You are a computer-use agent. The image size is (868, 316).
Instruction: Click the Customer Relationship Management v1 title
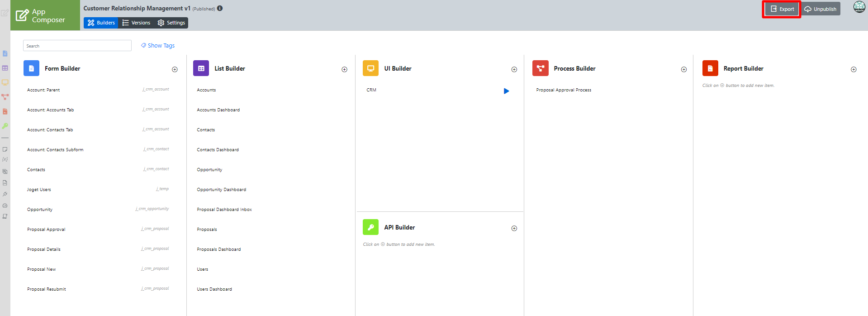pos(137,8)
